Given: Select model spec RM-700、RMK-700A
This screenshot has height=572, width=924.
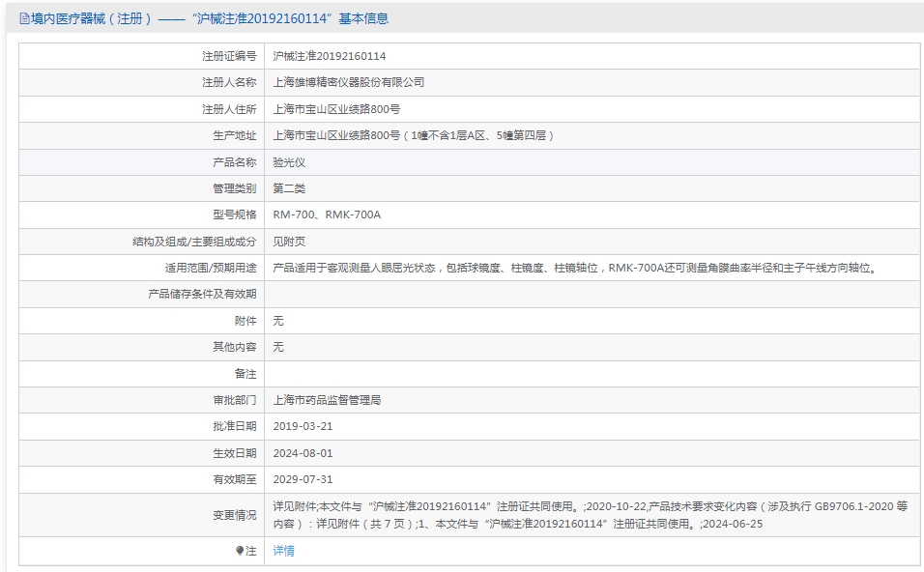Looking at the screenshot, I should [327, 215].
